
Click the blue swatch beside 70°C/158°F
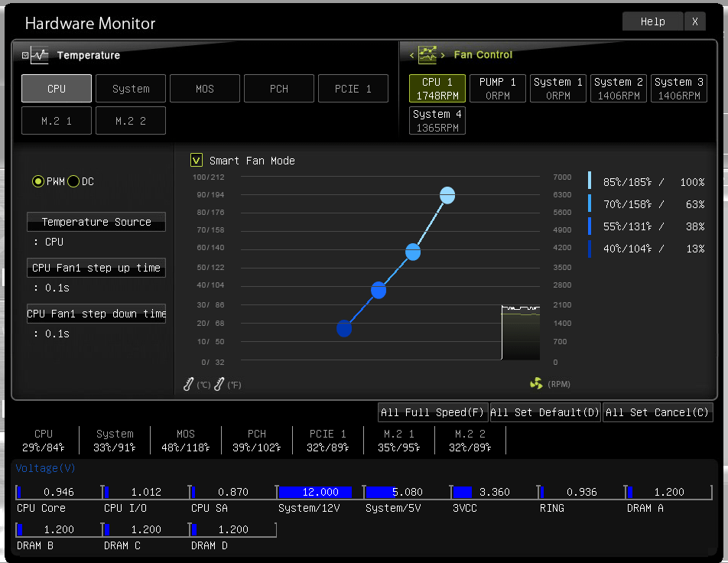pos(590,203)
